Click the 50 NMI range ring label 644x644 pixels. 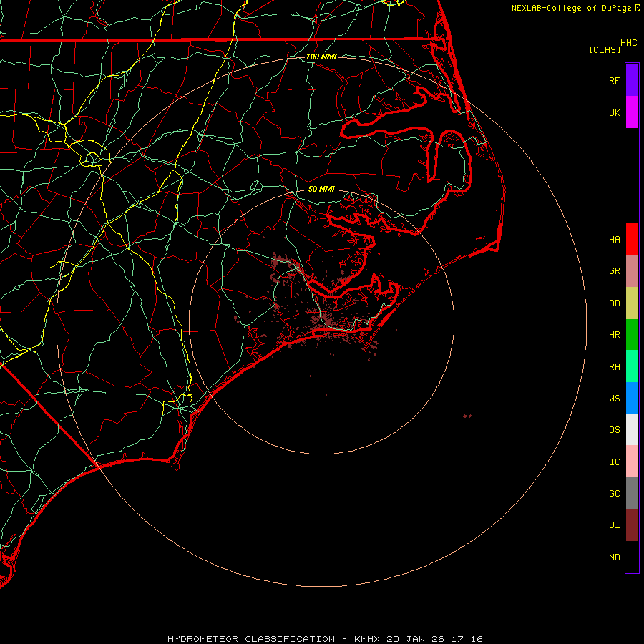(321, 189)
